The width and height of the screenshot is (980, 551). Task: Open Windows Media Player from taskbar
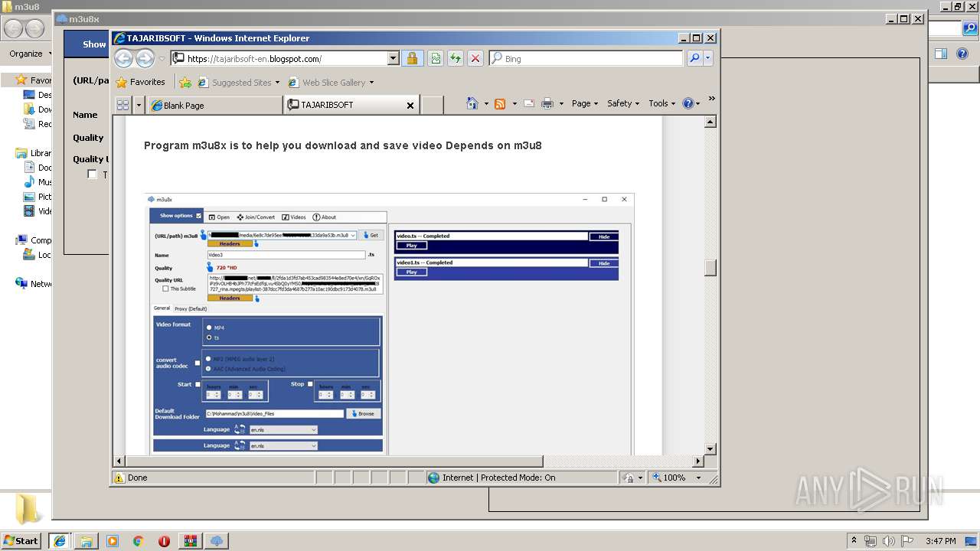pos(113,541)
